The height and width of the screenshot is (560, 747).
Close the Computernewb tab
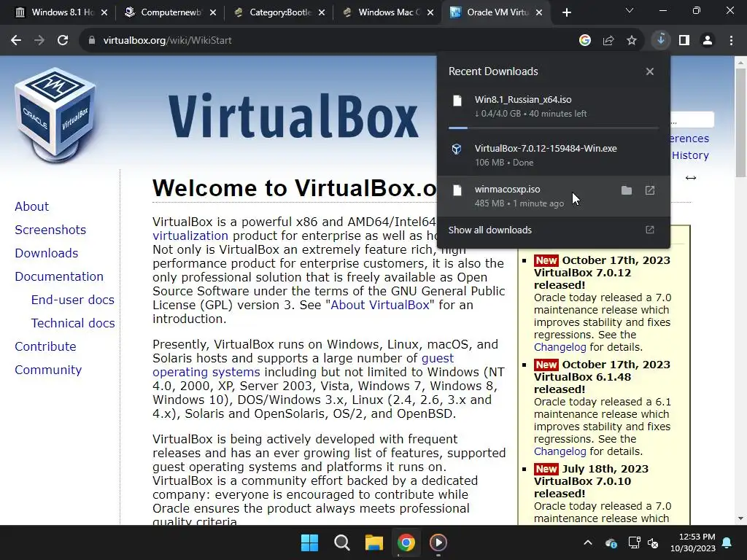click(x=213, y=12)
